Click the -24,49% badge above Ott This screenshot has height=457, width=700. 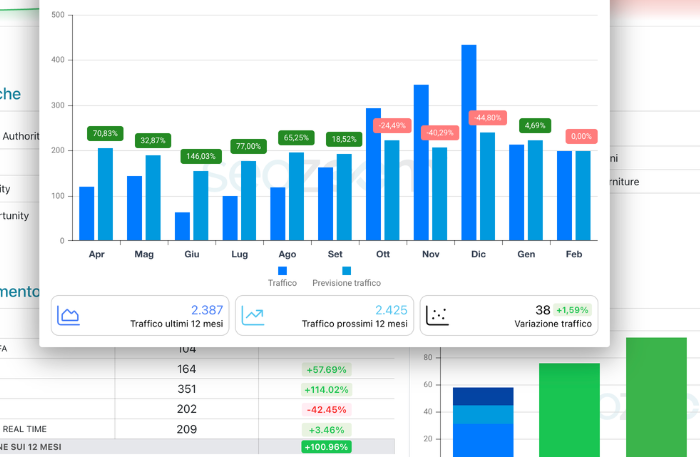point(392,125)
